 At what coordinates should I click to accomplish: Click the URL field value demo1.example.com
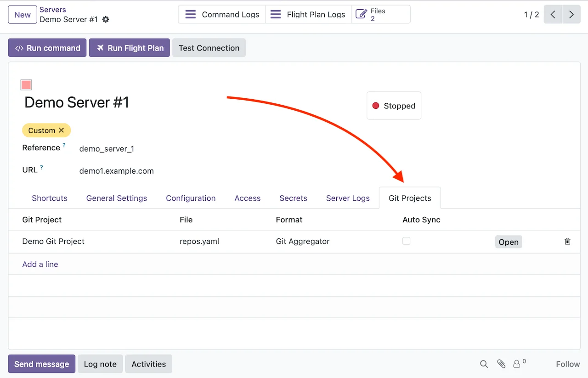(117, 171)
